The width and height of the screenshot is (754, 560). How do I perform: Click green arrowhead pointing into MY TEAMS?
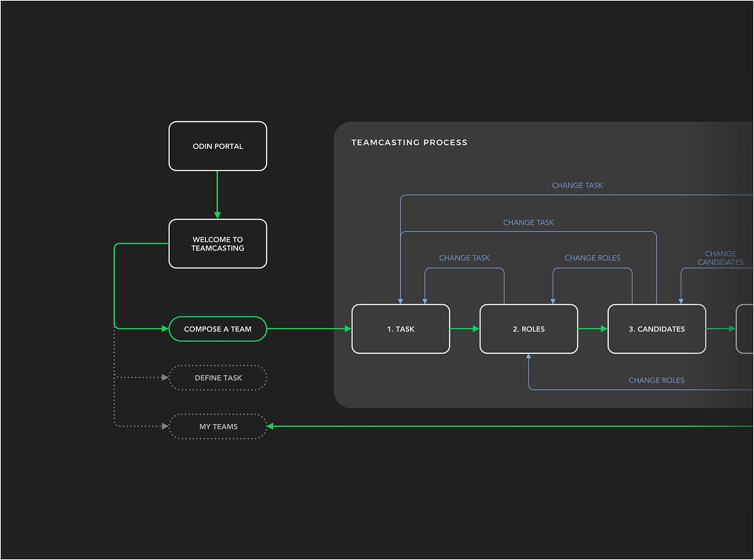(270, 426)
